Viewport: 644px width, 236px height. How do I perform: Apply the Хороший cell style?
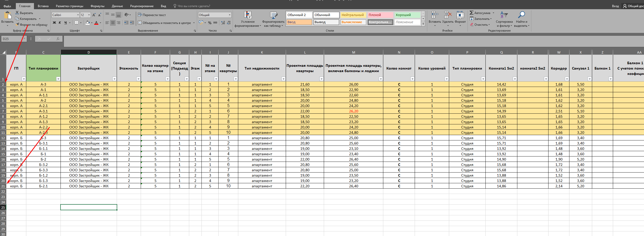407,15
